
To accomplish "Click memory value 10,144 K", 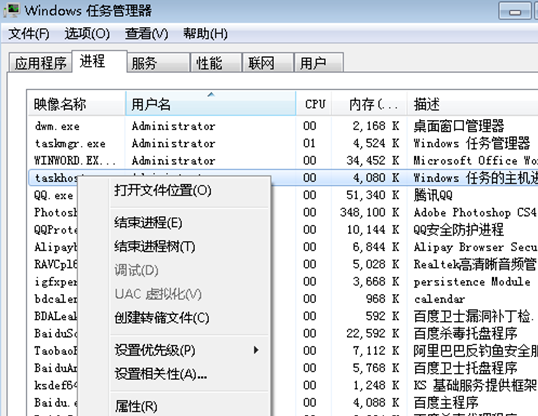I will pyautogui.click(x=372, y=230).
